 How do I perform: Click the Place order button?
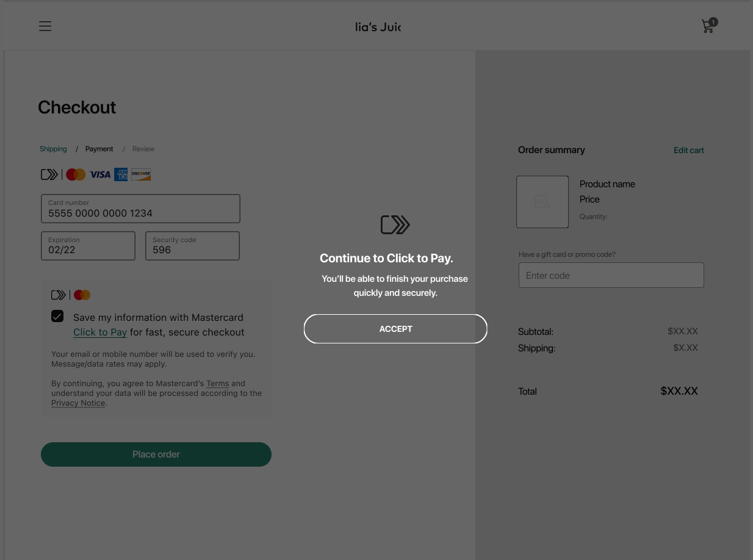[x=156, y=454]
